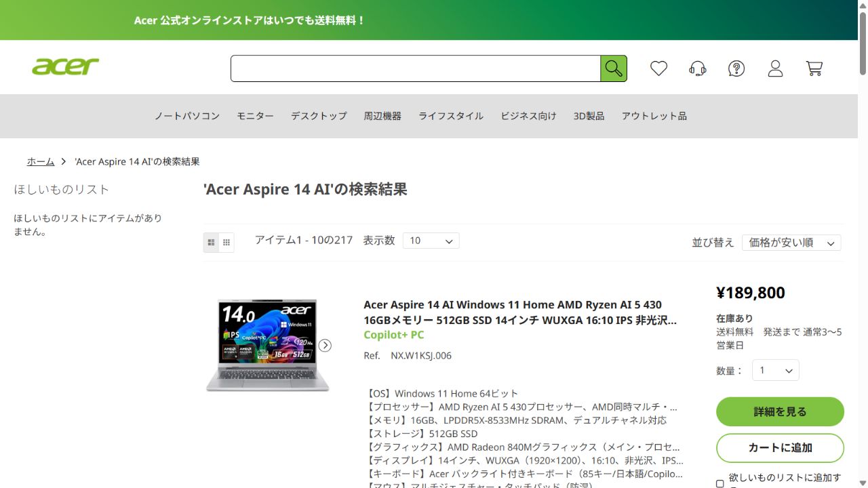
Task: Click the アイテム1 - 10の217 count
Action: [x=304, y=240]
